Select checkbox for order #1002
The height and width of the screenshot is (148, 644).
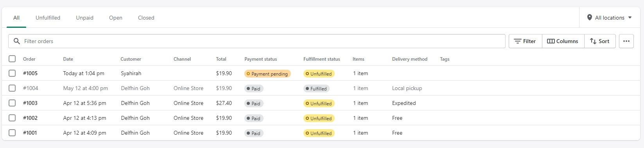(12, 118)
